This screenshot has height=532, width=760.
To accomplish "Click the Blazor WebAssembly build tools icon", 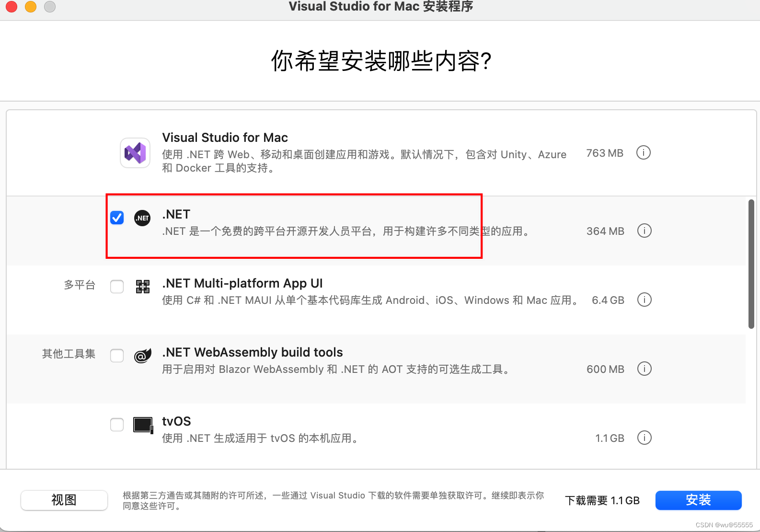I will [x=143, y=356].
